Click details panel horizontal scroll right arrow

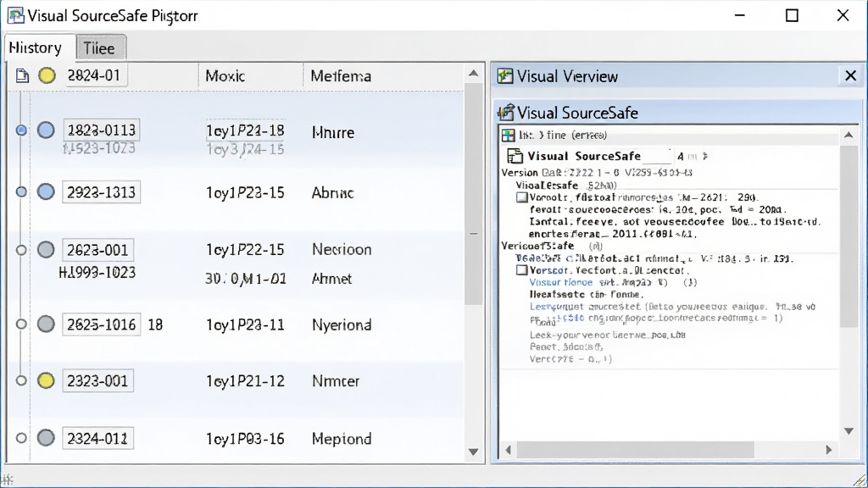[829, 450]
